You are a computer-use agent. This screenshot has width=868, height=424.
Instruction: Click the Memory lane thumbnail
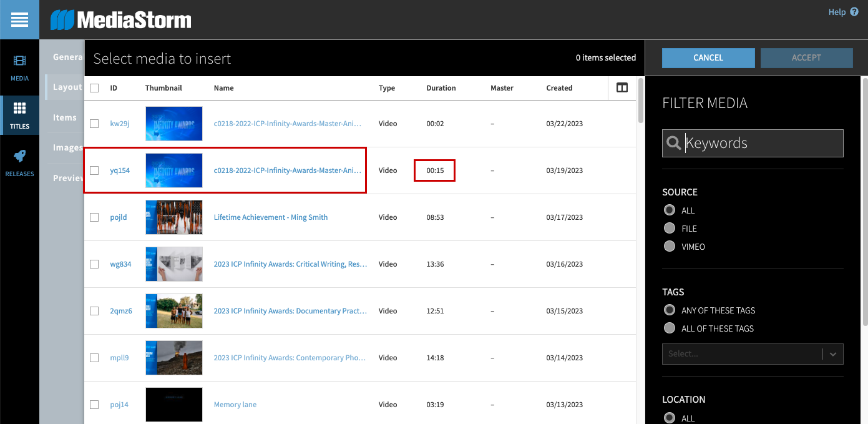point(174,405)
